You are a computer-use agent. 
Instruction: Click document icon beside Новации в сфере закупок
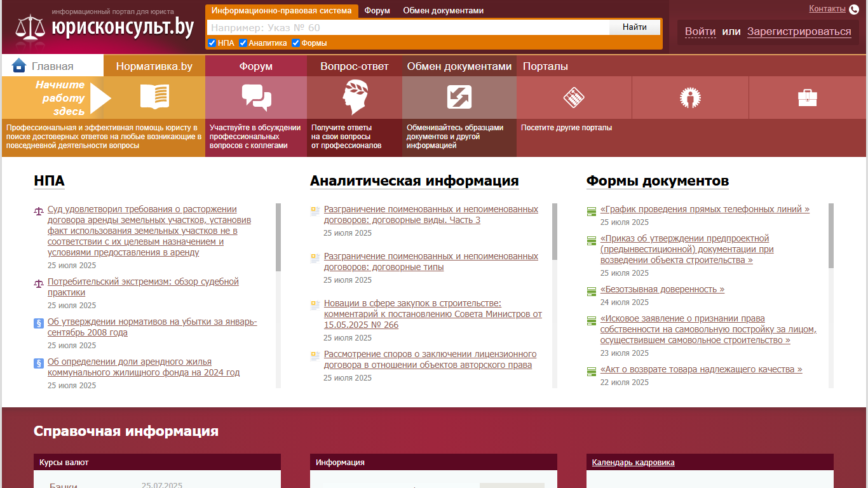(315, 304)
